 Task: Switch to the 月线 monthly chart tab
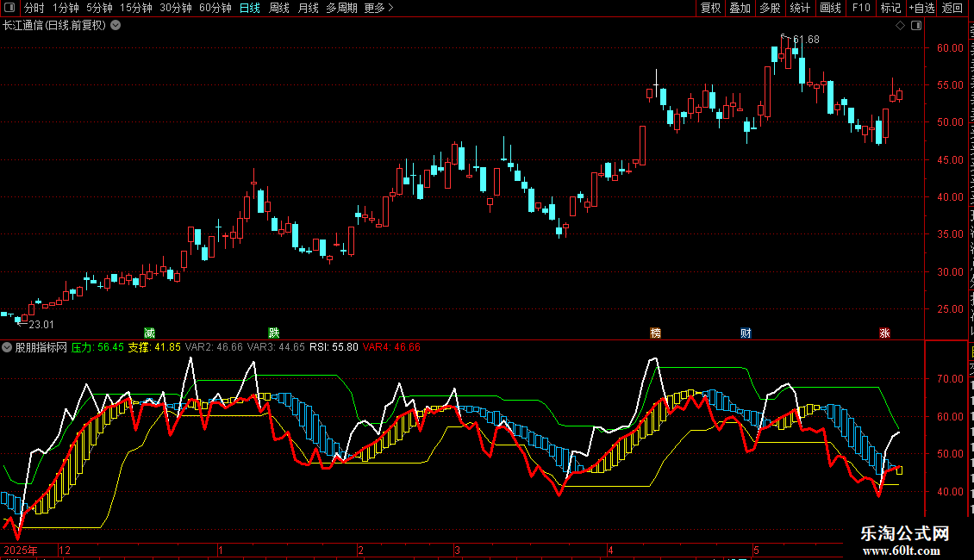(x=308, y=8)
